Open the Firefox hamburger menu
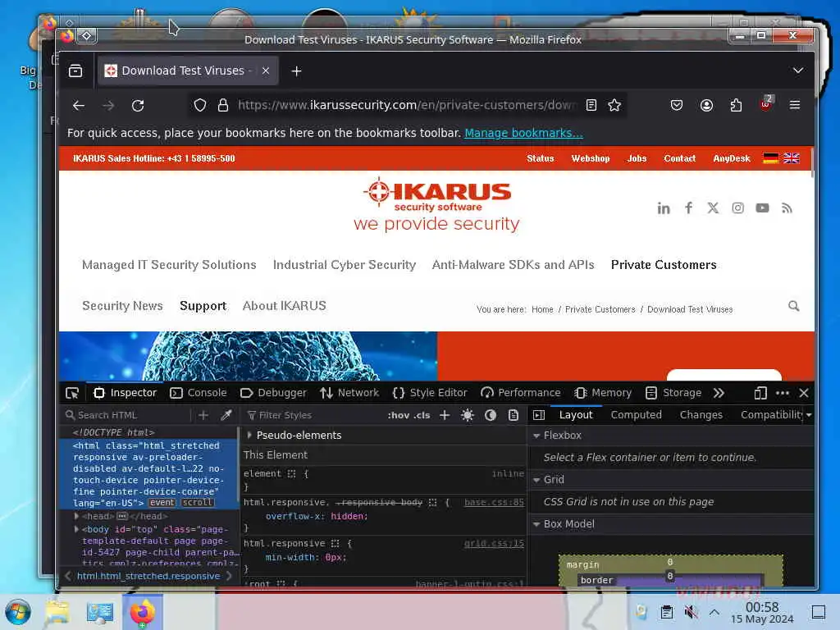 coord(795,105)
